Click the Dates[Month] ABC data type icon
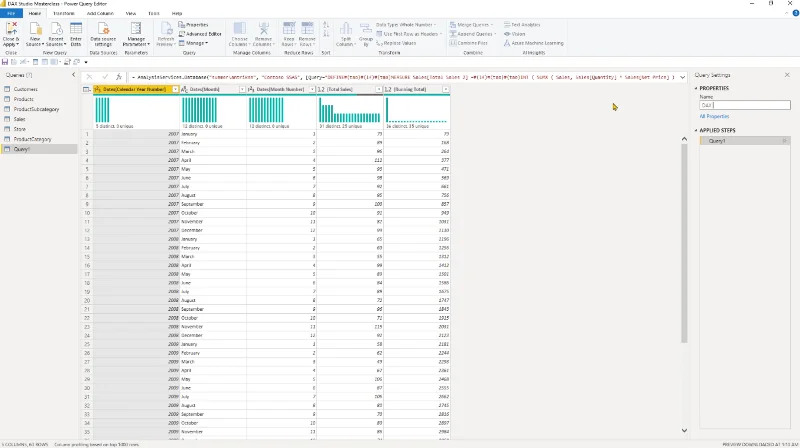The height and width of the screenshot is (448, 800). coord(185,89)
